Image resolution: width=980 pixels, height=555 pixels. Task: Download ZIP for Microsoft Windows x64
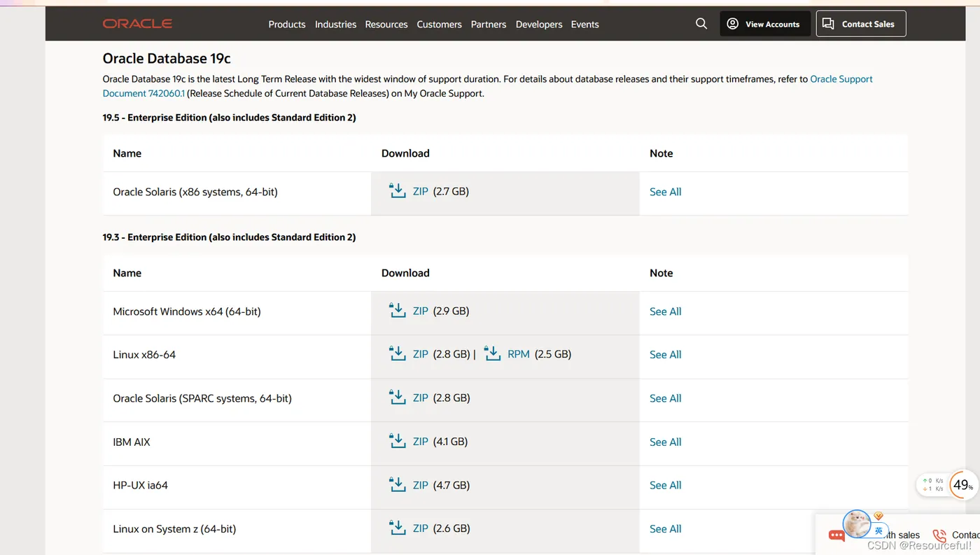click(420, 311)
